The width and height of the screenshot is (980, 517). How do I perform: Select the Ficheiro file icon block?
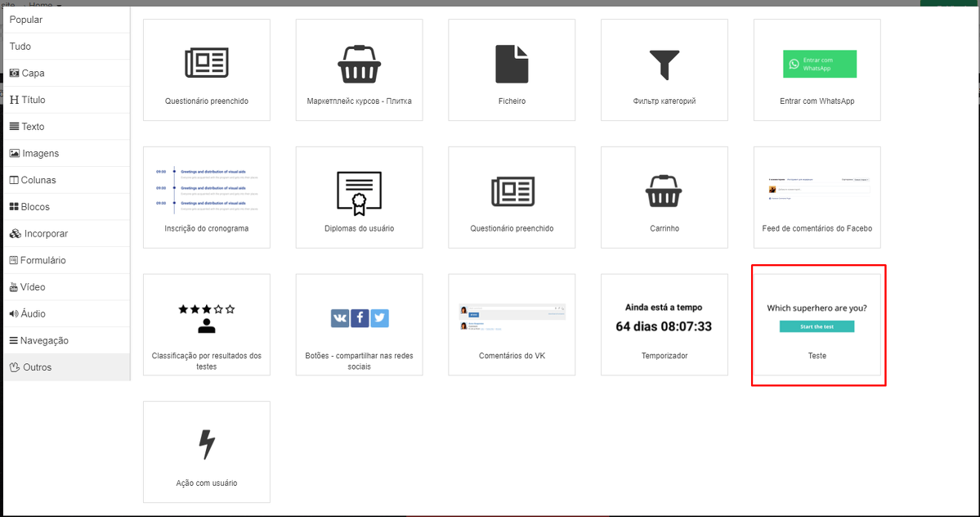(x=512, y=64)
